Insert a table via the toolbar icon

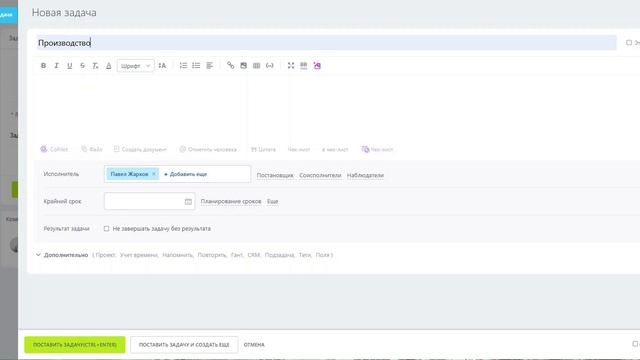pos(256,66)
